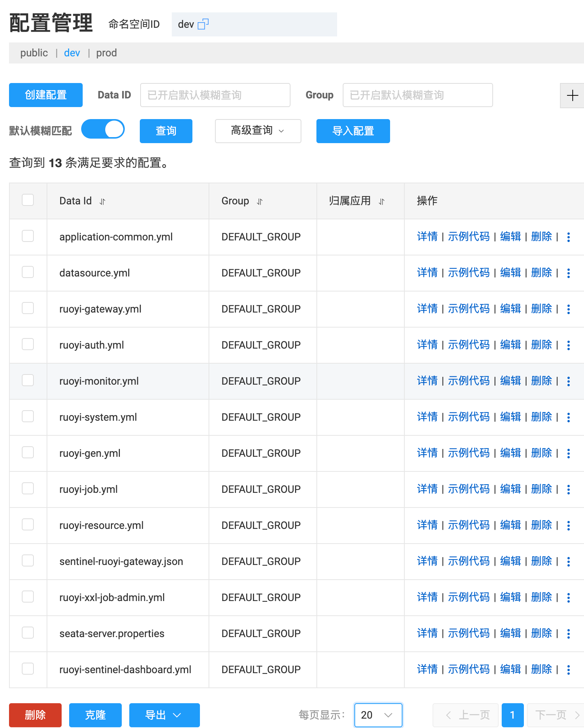Click 上一页 previous page button
The image size is (584, 728).
tap(466, 715)
